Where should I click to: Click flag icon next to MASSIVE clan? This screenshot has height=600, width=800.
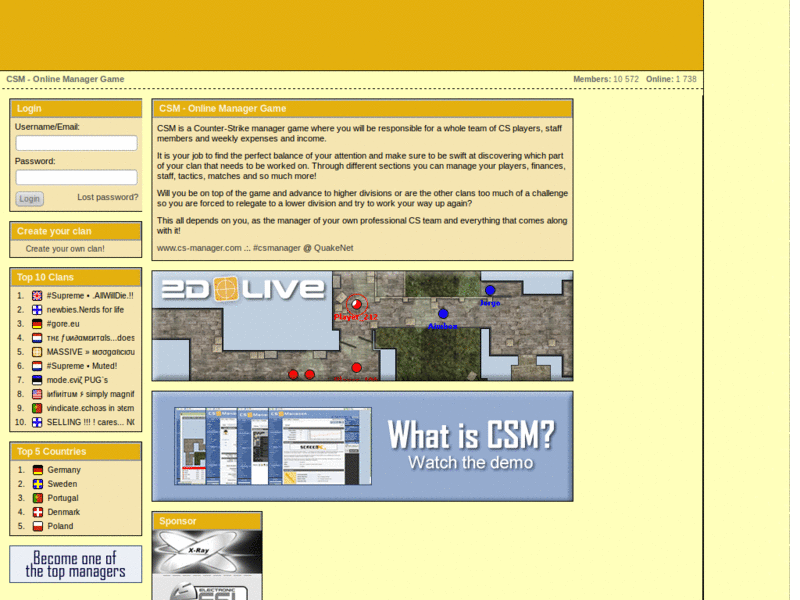(x=37, y=352)
